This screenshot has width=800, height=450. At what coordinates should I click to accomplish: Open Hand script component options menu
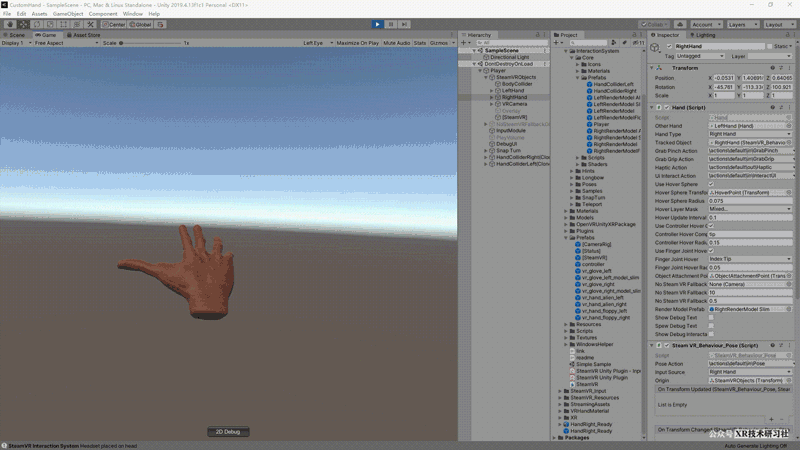click(789, 108)
